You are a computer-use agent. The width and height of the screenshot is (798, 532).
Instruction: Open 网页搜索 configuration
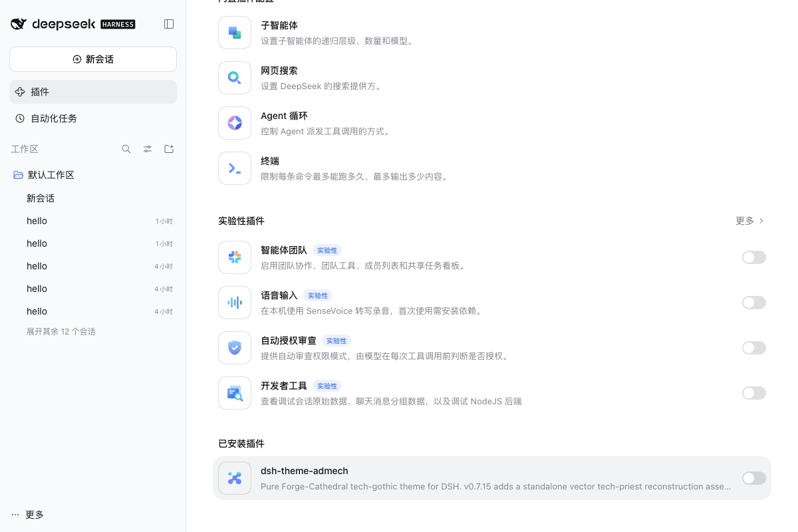click(492, 78)
